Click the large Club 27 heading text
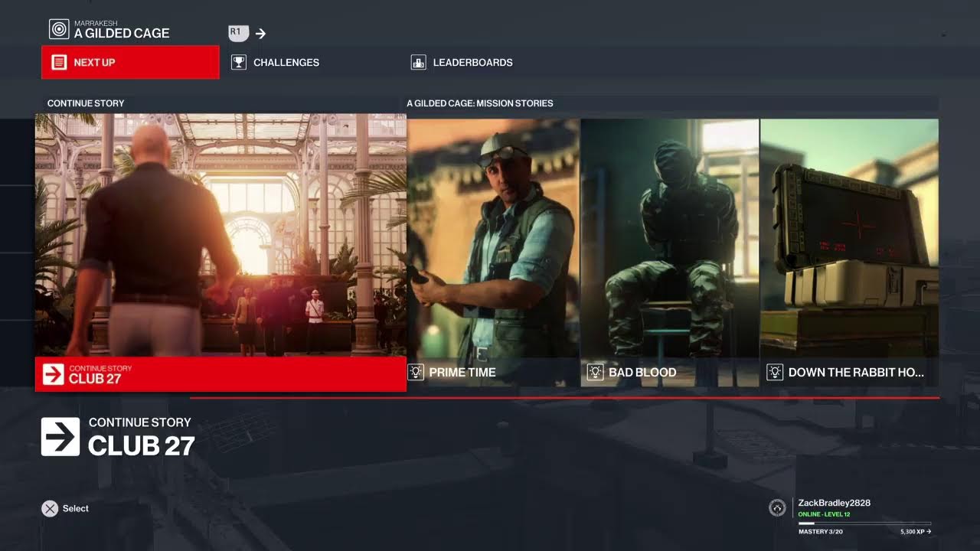Viewport: 980px width, 551px height. (142, 446)
